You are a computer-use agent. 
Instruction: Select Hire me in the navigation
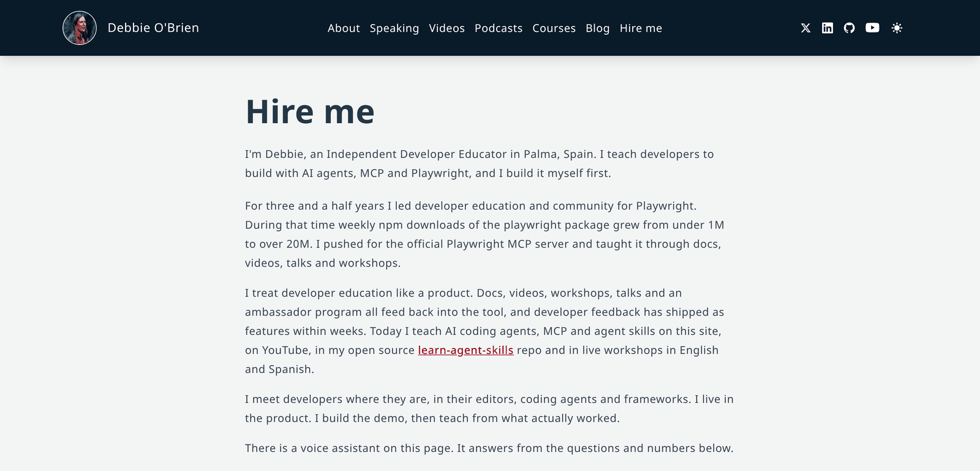coord(641,28)
